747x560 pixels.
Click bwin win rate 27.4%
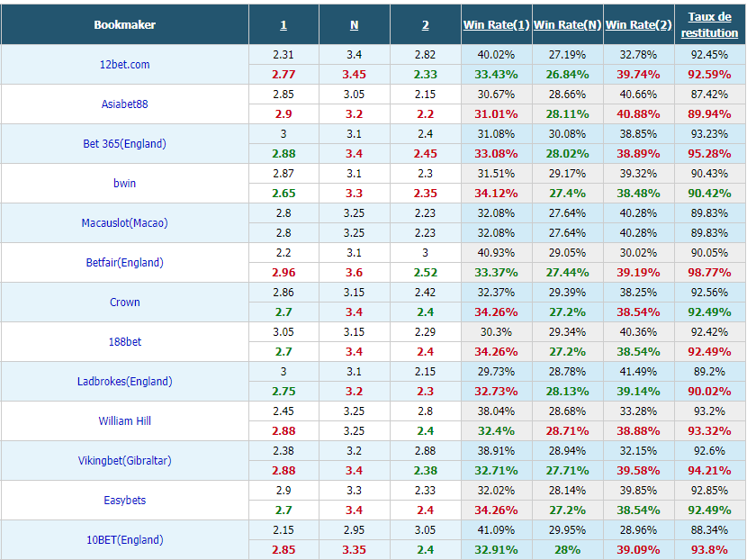pyautogui.click(x=567, y=194)
